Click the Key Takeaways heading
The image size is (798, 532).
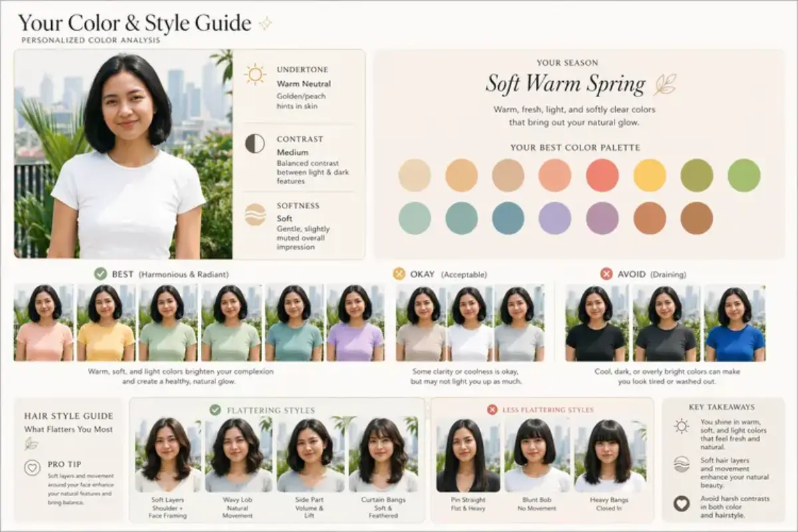(722, 407)
